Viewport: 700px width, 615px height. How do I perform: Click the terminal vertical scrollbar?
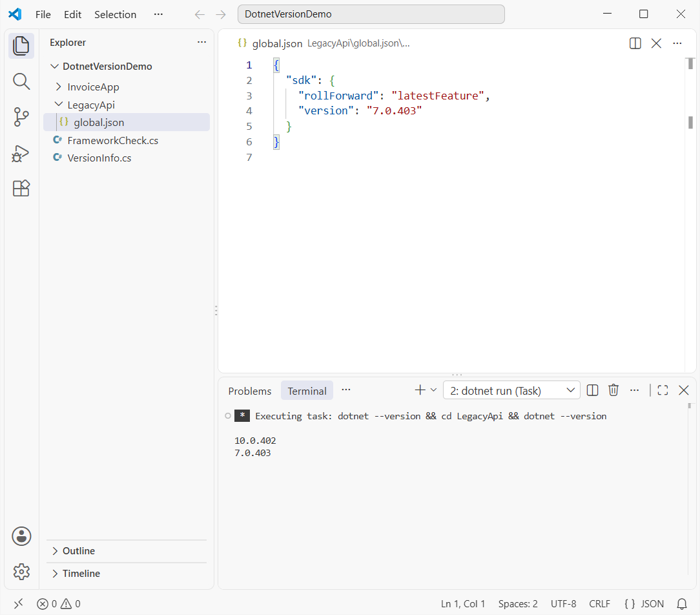click(x=690, y=489)
